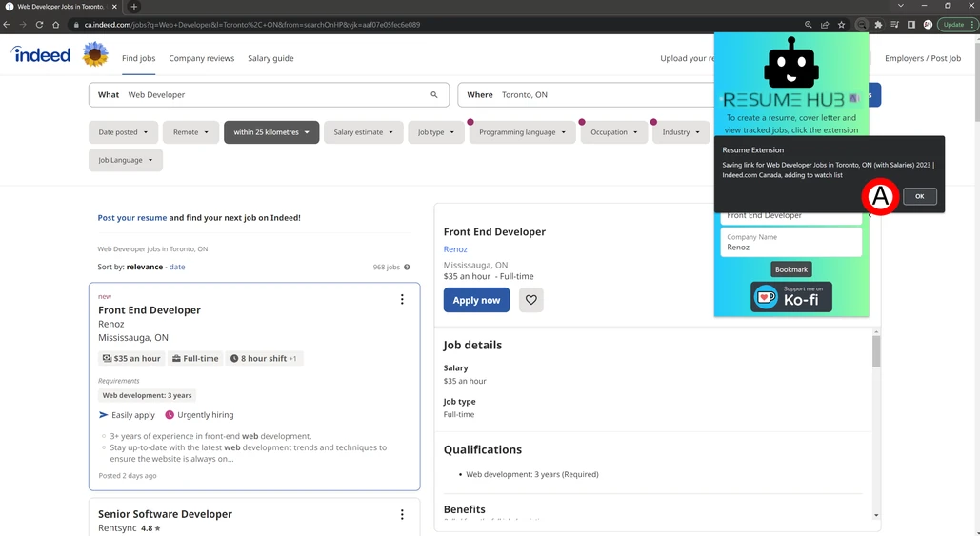Screen dimensions: 980x536
Task: Click the Indeed logo
Action: pos(41,54)
